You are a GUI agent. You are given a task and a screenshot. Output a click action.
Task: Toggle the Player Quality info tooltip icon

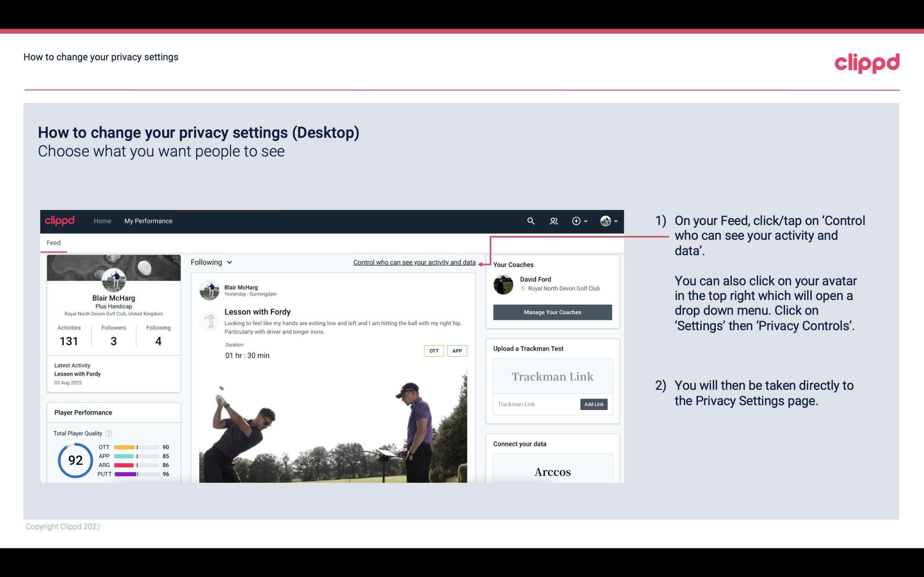click(108, 433)
